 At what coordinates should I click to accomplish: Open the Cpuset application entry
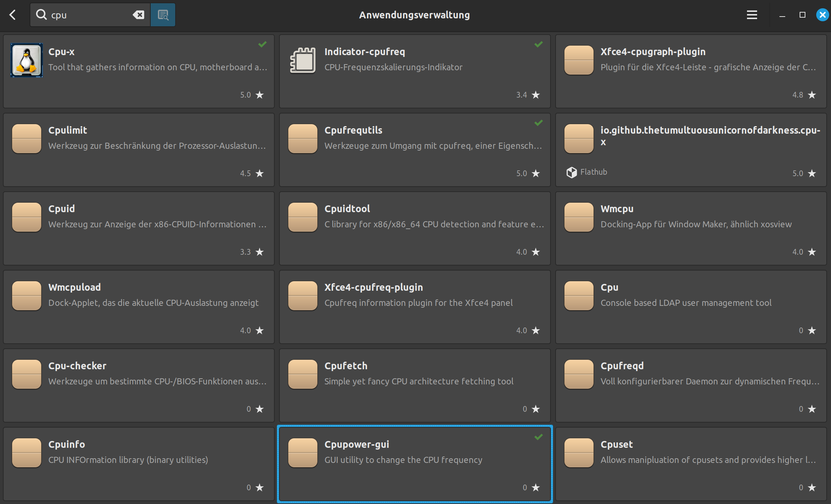tap(691, 464)
